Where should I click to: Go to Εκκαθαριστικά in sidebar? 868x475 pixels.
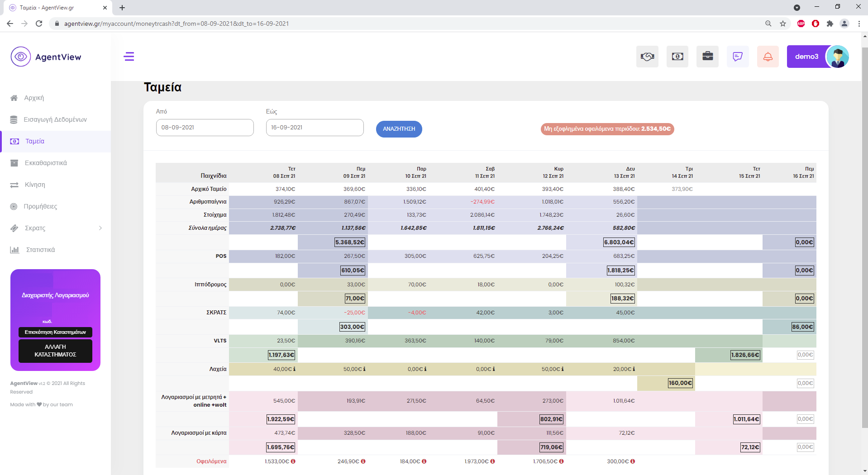coord(46,163)
